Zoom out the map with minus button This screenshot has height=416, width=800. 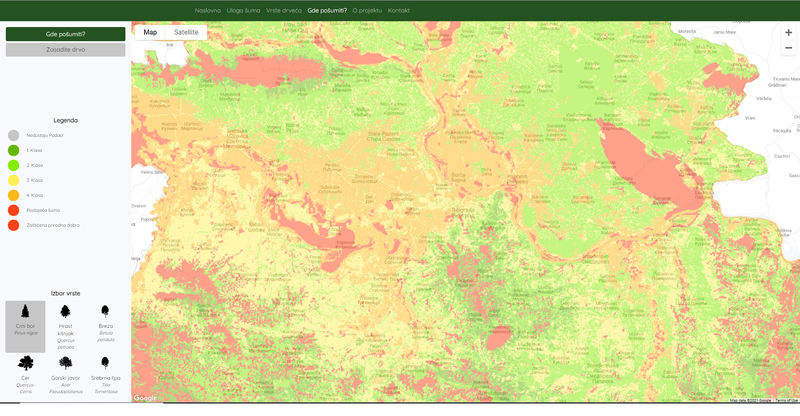click(788, 49)
